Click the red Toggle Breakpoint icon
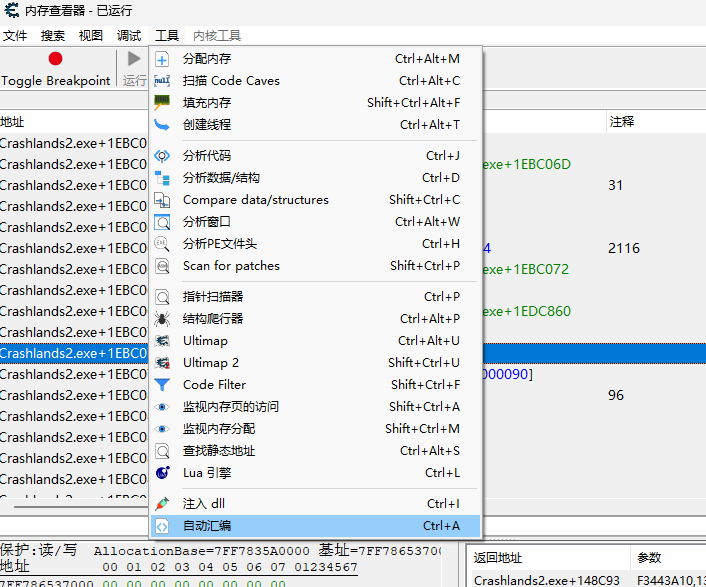The image size is (706, 587). coord(55,59)
